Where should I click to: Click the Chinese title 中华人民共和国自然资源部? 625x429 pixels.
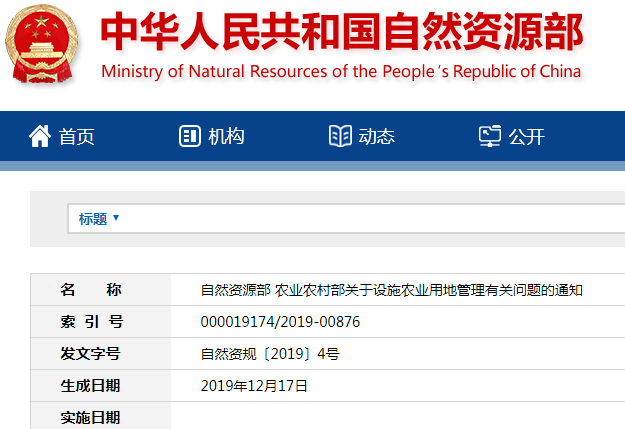[342, 31]
